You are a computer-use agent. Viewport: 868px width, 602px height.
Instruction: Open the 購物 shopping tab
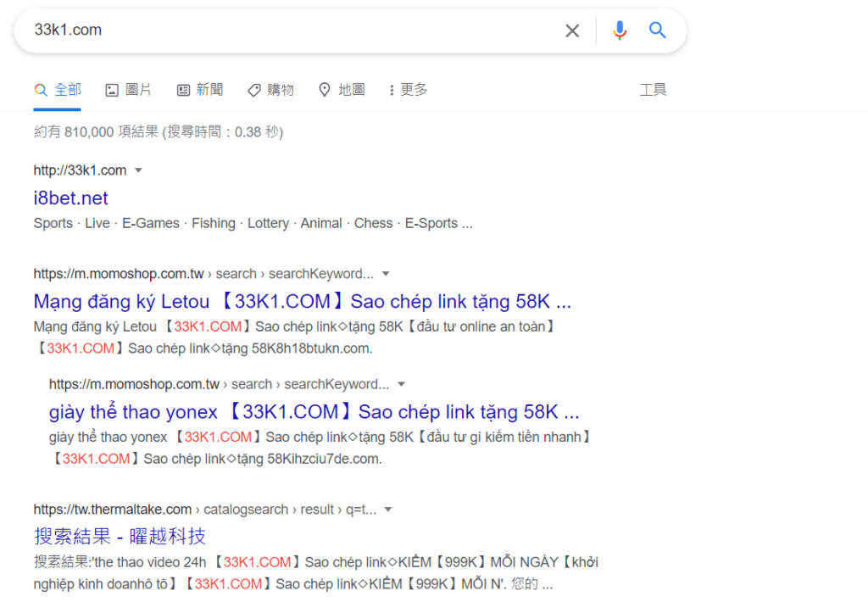270,90
